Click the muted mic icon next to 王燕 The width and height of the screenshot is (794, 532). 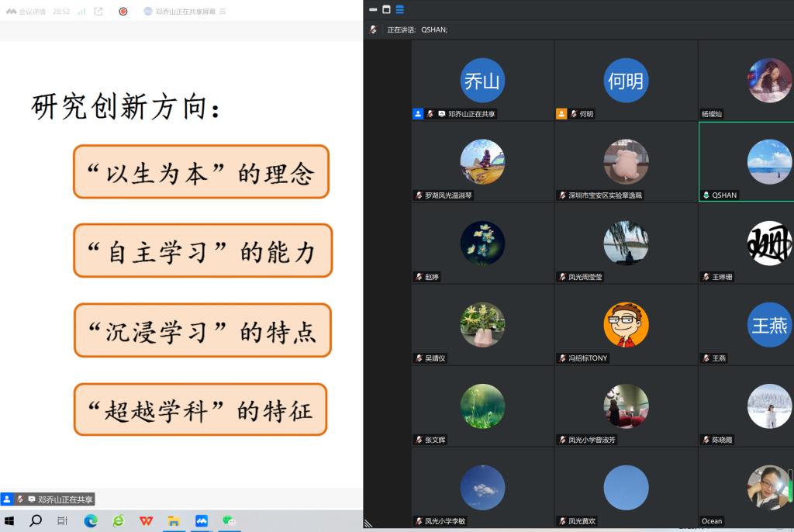click(706, 358)
